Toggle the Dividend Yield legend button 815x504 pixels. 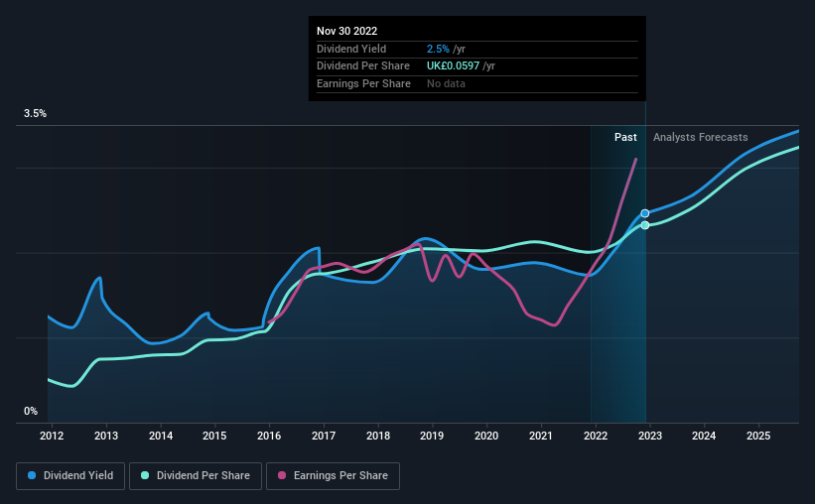(x=70, y=476)
